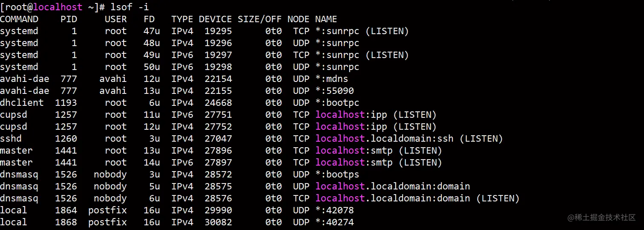Image resolution: width=644 pixels, height=230 pixels.
Task: Click localhost.localdomain:domain (LISTEN) entry
Action: click(417, 198)
